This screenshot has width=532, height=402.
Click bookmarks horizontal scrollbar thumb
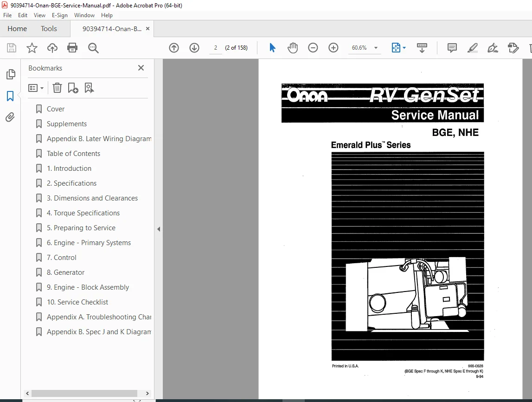point(84,393)
